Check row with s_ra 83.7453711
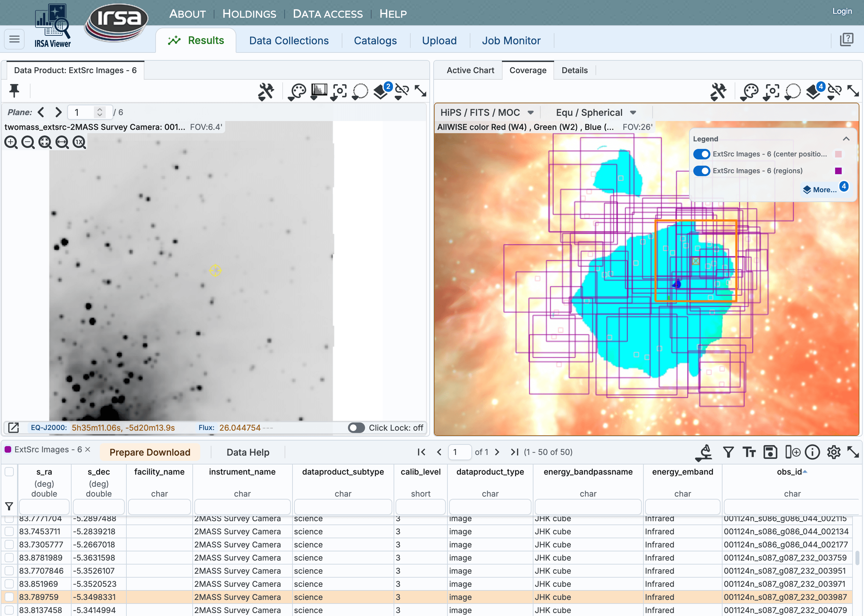Viewport: 864px width, 616px height. click(9, 531)
